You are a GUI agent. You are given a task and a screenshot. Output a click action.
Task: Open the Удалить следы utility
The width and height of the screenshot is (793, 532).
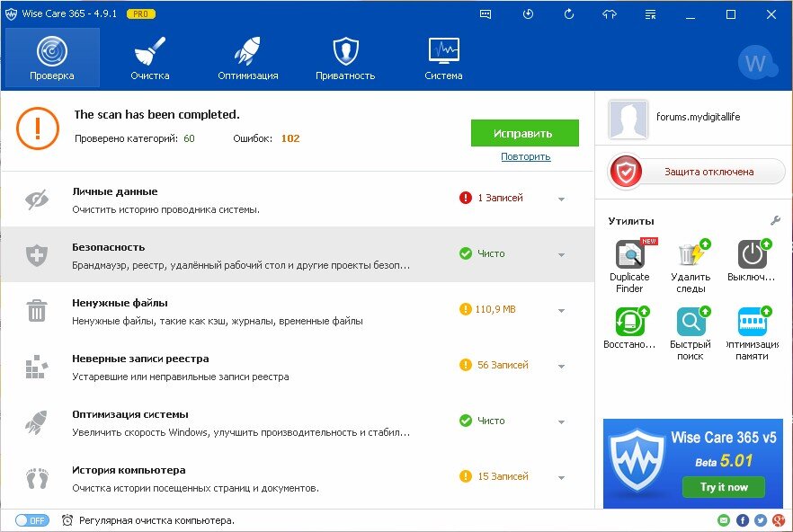(x=691, y=267)
